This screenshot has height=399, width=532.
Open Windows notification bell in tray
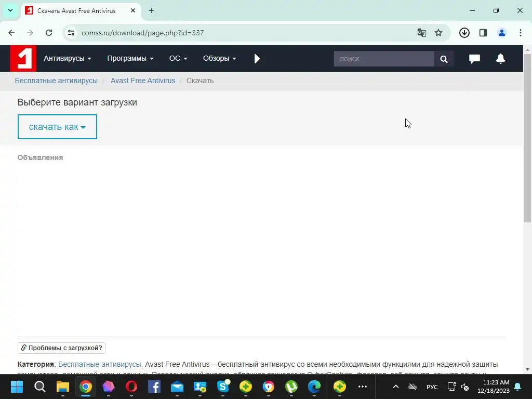coord(518,387)
